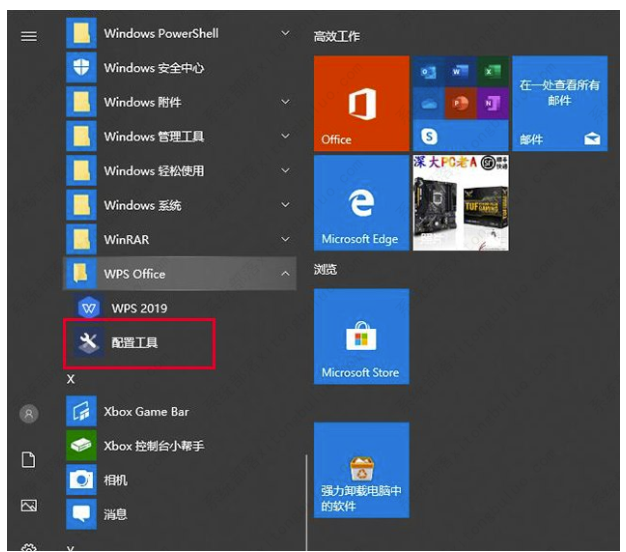Click the Windows PowerShell folder icon
The height and width of the screenshot is (552, 626).
point(81,33)
